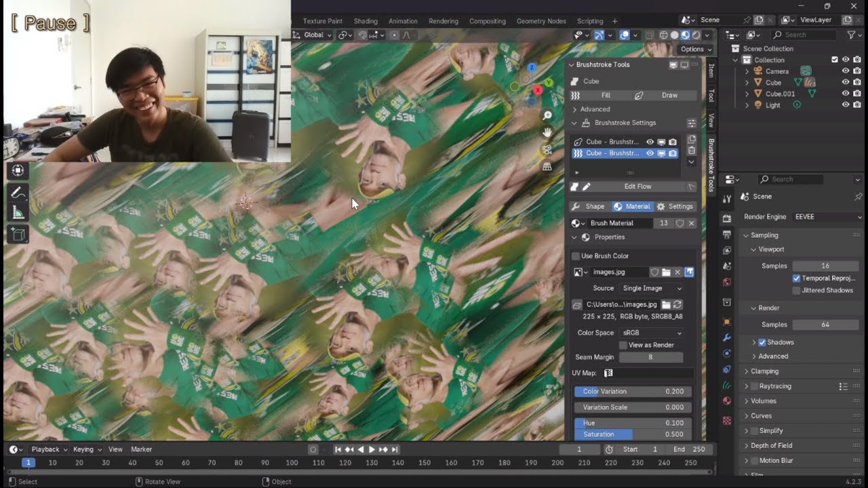Open the Color Space sRGB dropdown
The image size is (868, 488).
(652, 333)
